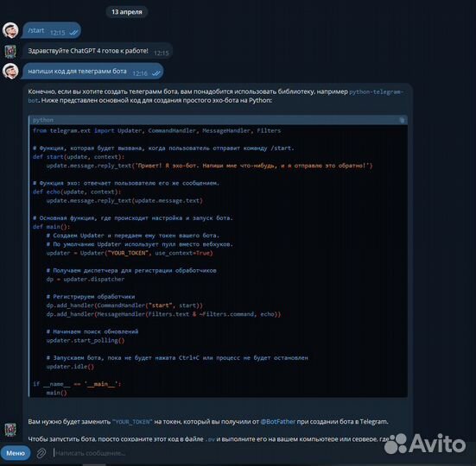Select the Здравствуйте ChatGPT 4 готов к работе message
This screenshot has height=466, width=476.
98,51
